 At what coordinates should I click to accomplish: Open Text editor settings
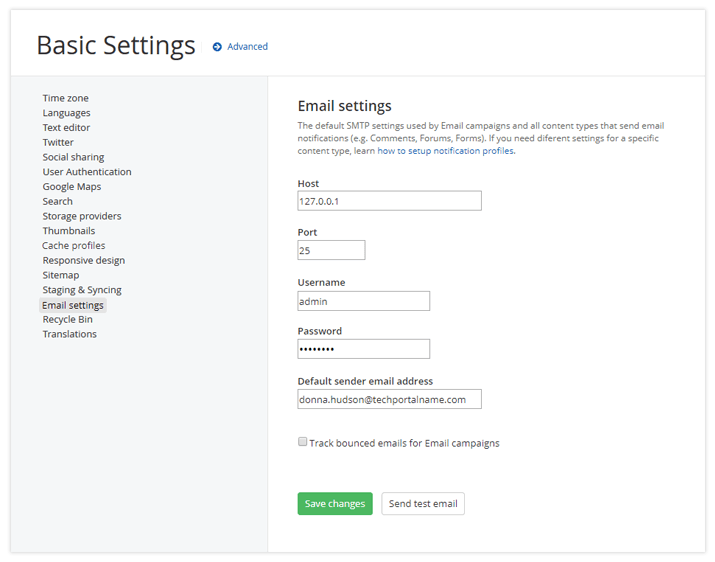click(x=66, y=128)
